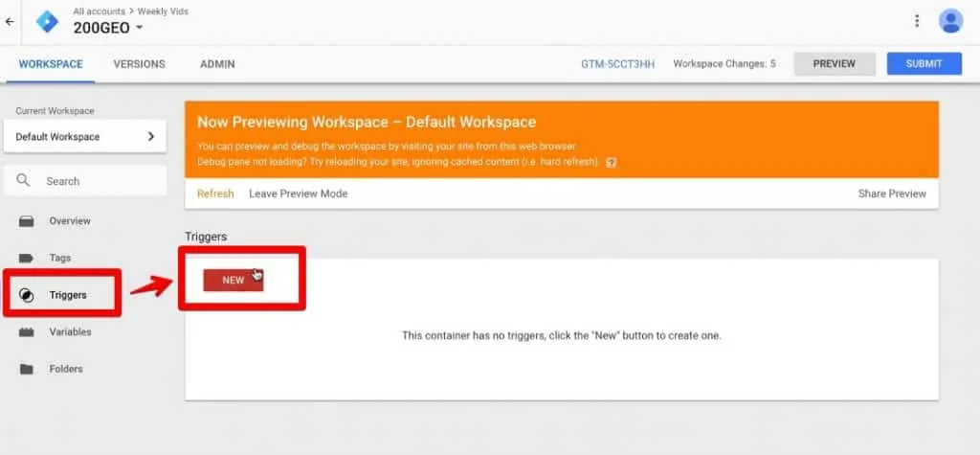Open Variables in the sidebar
980x455 pixels.
tap(70, 331)
